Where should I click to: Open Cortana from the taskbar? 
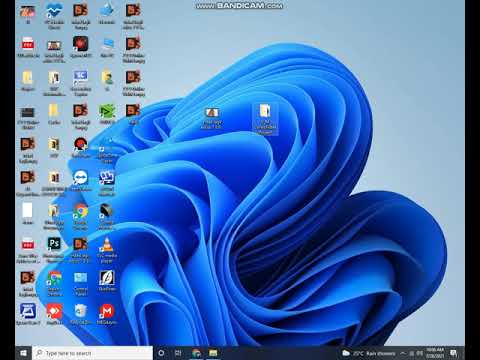pyautogui.click(x=161, y=353)
